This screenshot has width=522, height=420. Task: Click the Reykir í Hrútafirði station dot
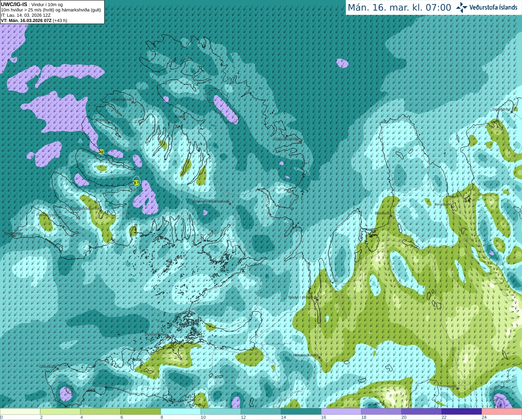(x=317, y=299)
